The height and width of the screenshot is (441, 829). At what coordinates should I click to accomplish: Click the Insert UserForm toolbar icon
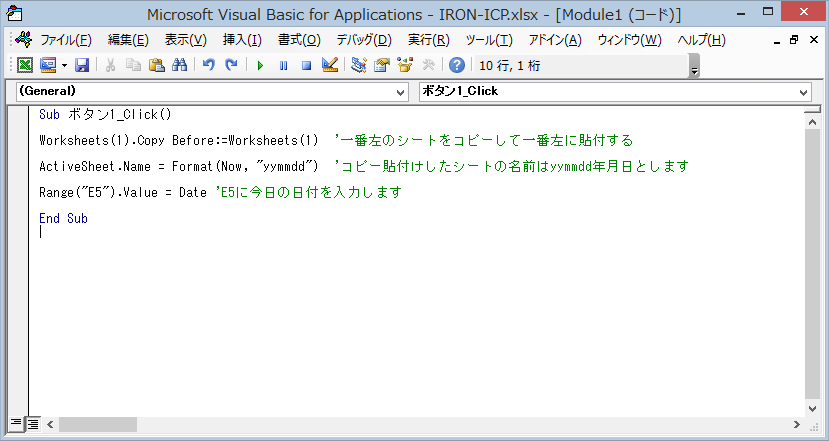48,65
